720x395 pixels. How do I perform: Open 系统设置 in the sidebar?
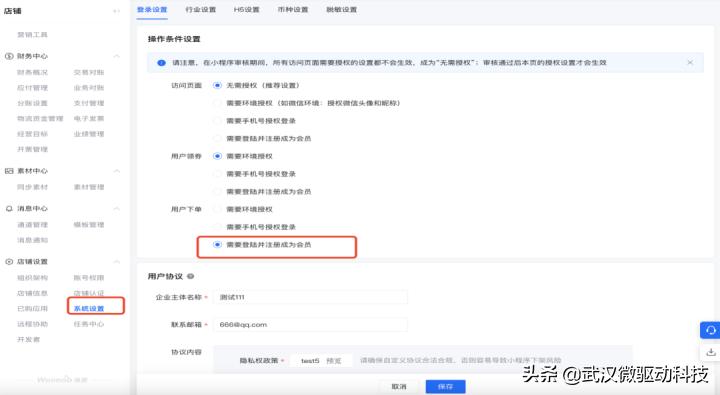(x=89, y=309)
